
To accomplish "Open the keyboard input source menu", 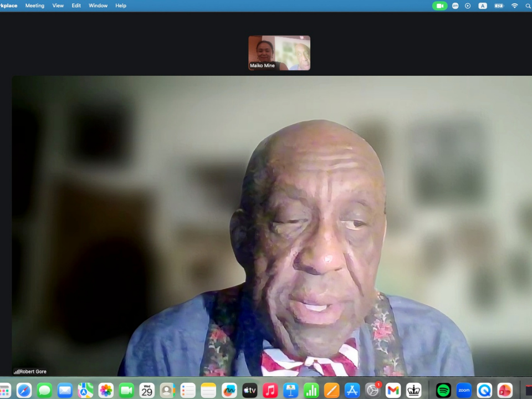I will (483, 6).
